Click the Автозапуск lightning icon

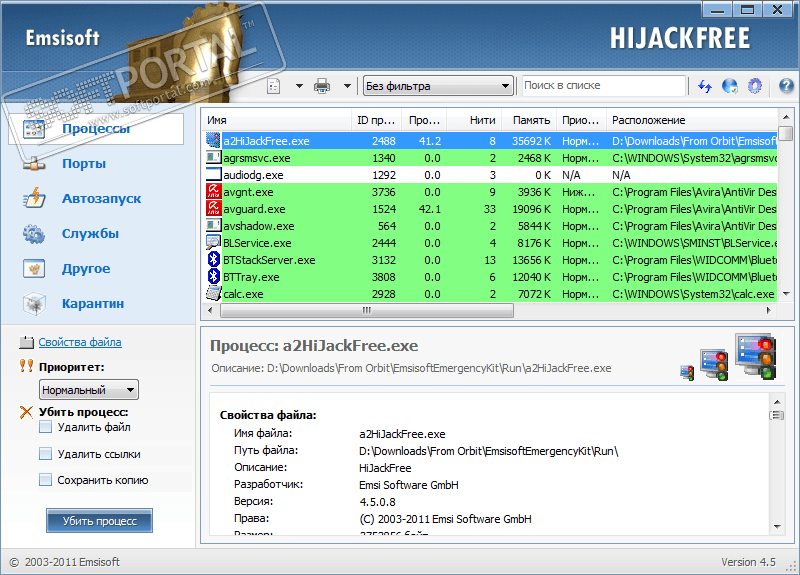click(34, 198)
